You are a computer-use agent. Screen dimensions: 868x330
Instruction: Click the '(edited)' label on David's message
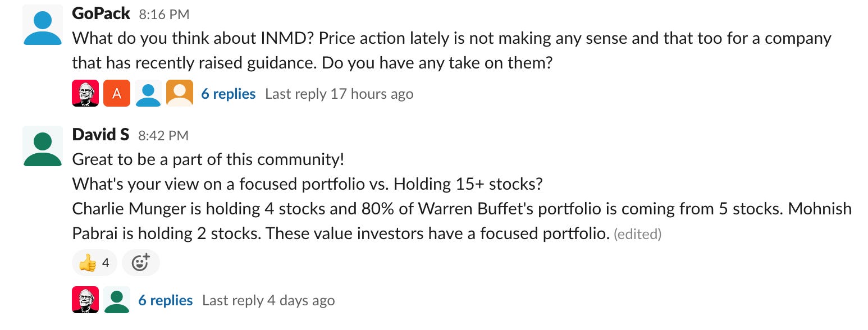638,234
